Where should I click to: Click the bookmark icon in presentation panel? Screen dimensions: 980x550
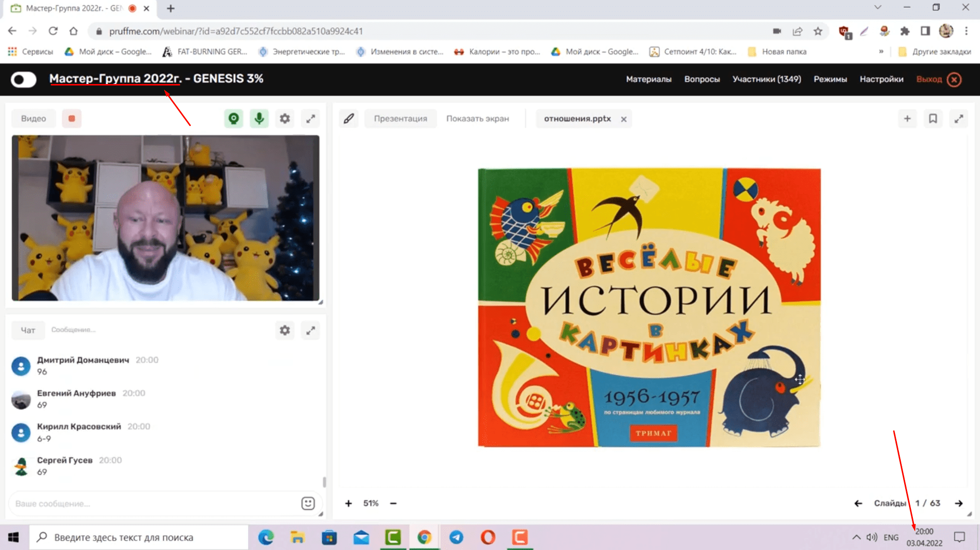[x=933, y=118]
